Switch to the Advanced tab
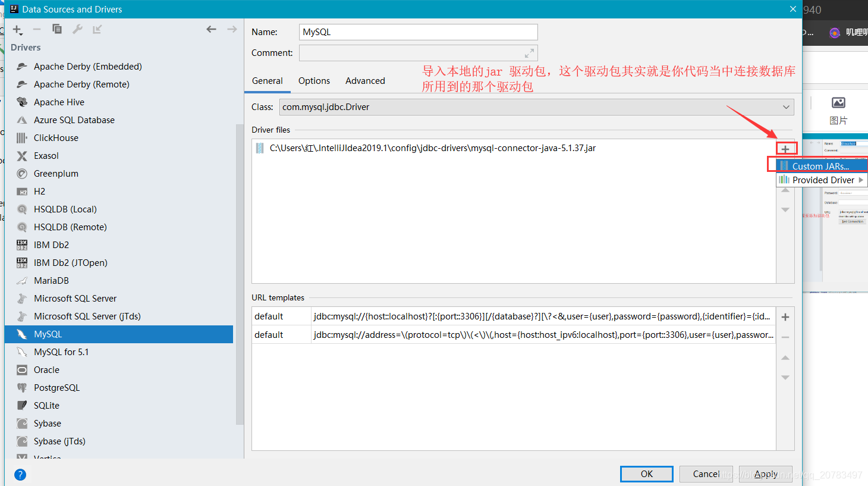868x486 pixels. pos(365,81)
